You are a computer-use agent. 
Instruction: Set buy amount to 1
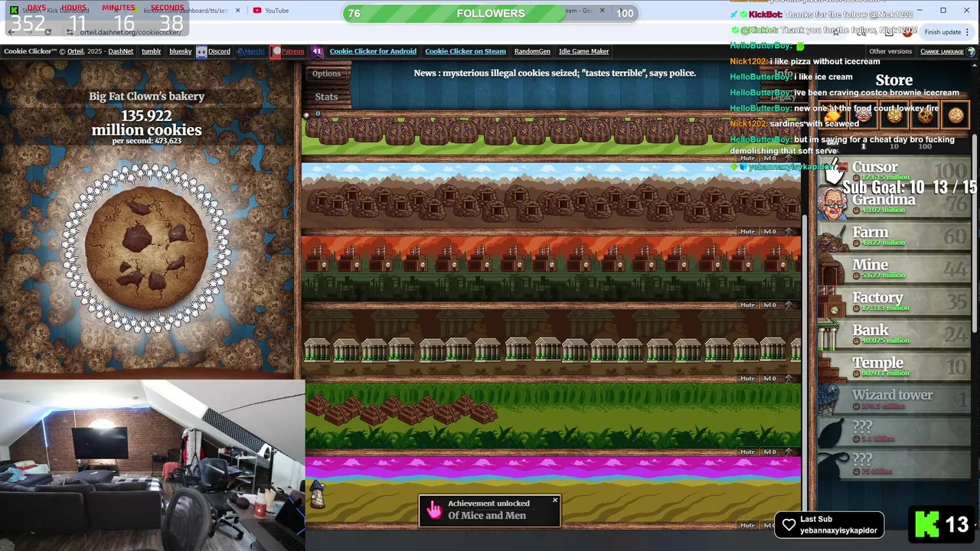(864, 146)
